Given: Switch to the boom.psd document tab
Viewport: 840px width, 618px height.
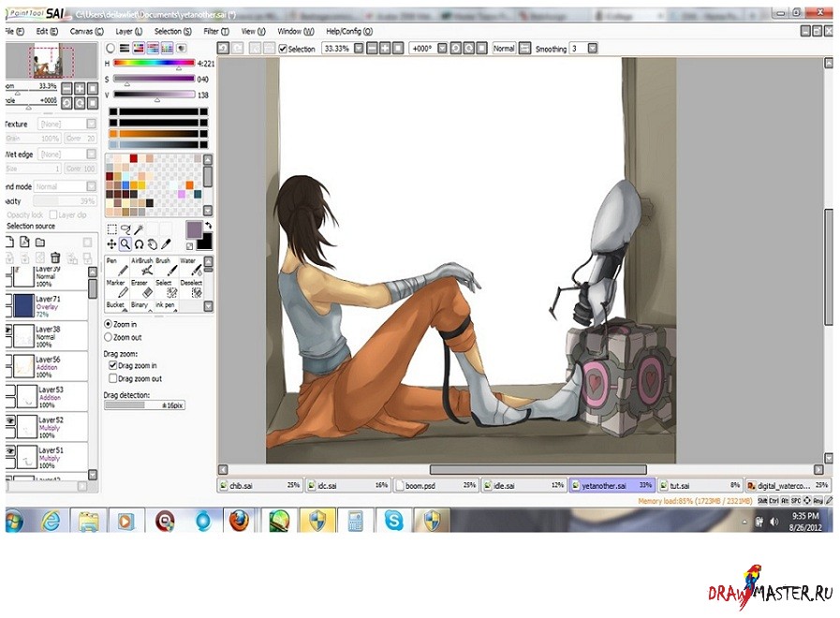Looking at the screenshot, I should click(x=435, y=485).
